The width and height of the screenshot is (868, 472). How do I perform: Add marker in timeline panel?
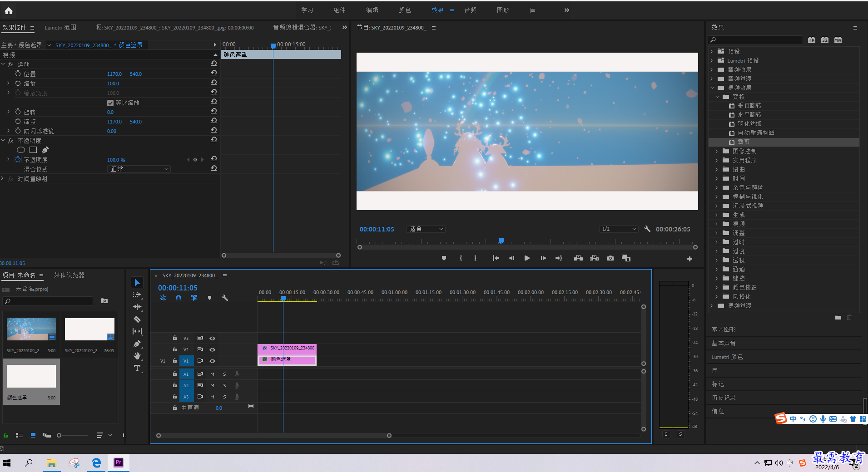209,298
